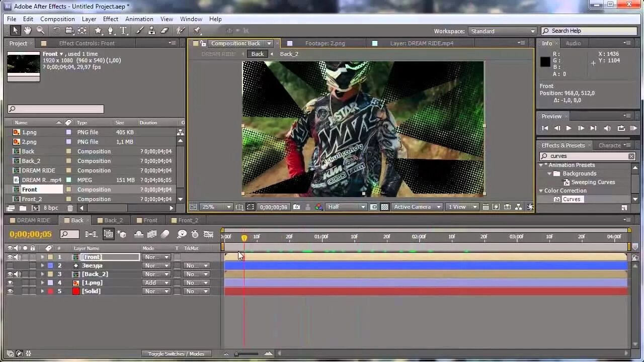The height and width of the screenshot is (362, 644).
Task: Click the timeline zoom slider handle
Action: (236, 354)
